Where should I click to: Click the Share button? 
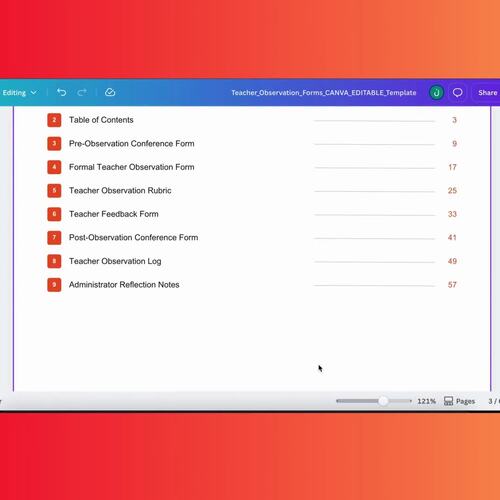487,93
